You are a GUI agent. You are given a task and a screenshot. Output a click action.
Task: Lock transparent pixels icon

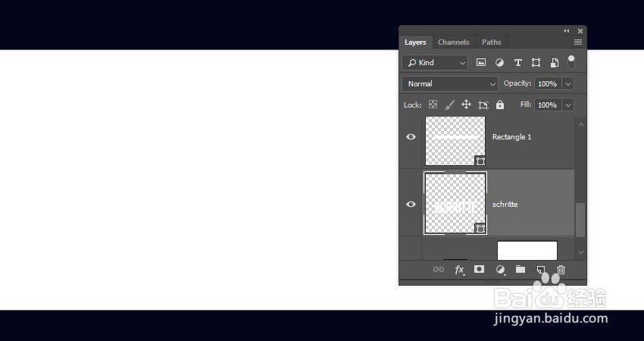(433, 105)
